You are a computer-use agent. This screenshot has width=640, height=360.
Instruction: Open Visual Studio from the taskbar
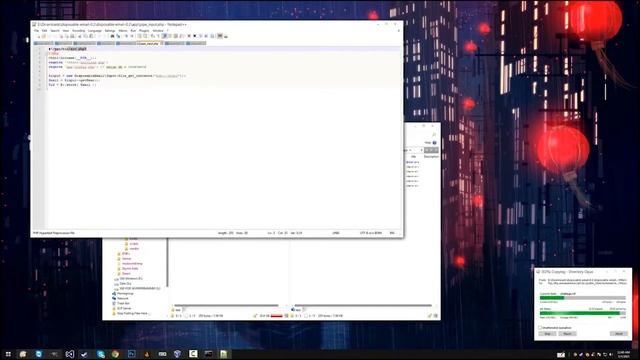click(x=70, y=354)
